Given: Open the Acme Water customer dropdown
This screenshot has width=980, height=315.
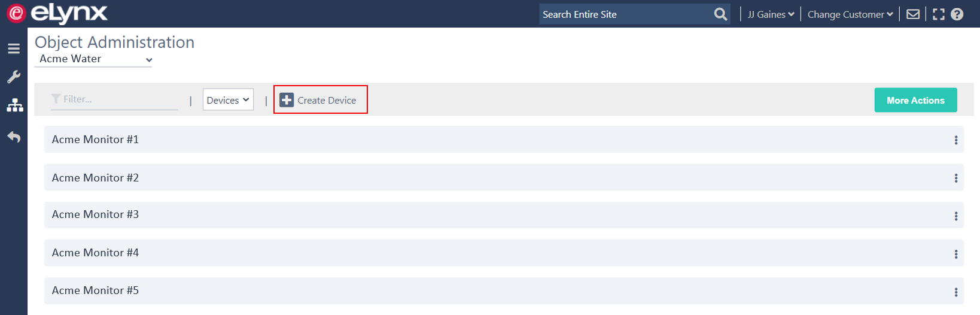Looking at the screenshot, I should (93, 59).
